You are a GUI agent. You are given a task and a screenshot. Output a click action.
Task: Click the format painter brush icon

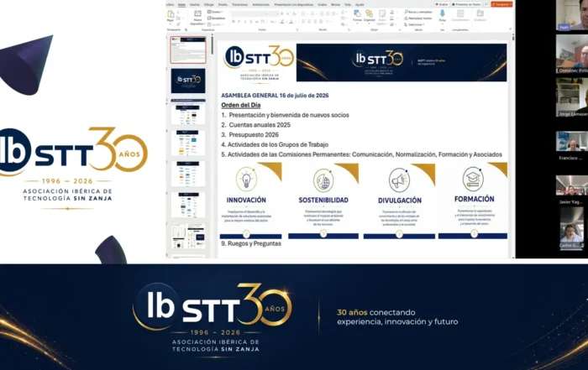(179, 24)
